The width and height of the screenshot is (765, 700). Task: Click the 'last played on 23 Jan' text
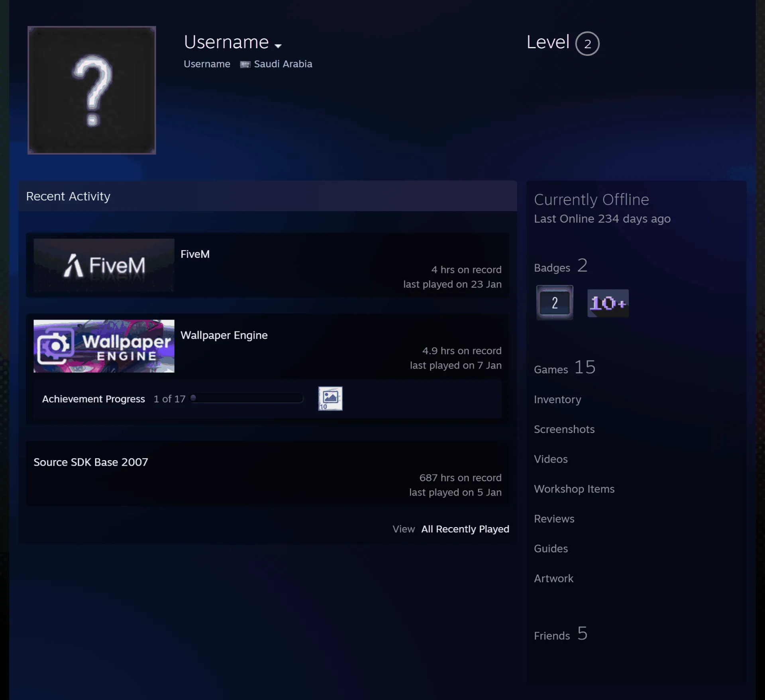[x=452, y=284]
